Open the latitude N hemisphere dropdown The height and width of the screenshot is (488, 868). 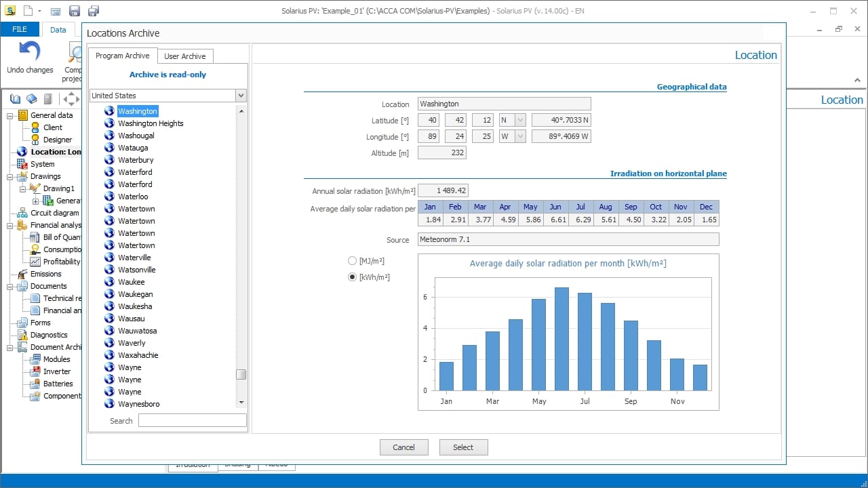[x=520, y=120]
